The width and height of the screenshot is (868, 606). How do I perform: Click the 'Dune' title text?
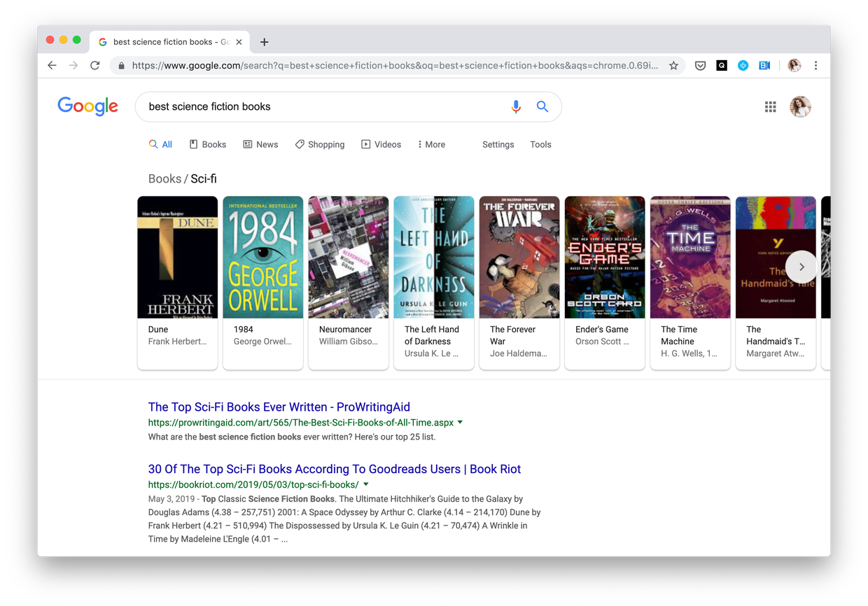click(158, 329)
